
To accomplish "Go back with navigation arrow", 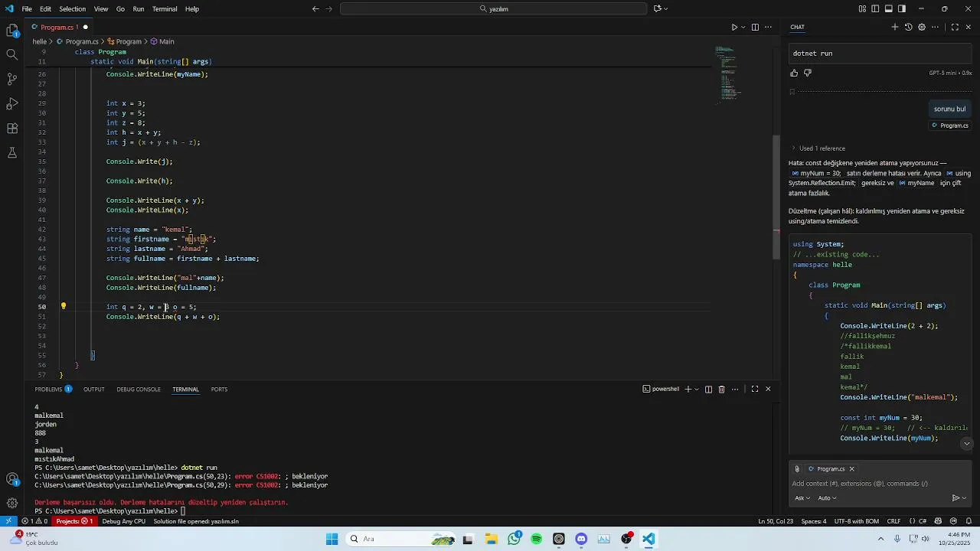I will click(315, 9).
